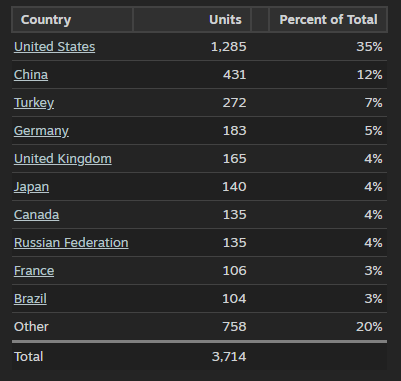Follow the Turkey link
Image resolution: width=401 pixels, height=381 pixels.
click(x=34, y=103)
